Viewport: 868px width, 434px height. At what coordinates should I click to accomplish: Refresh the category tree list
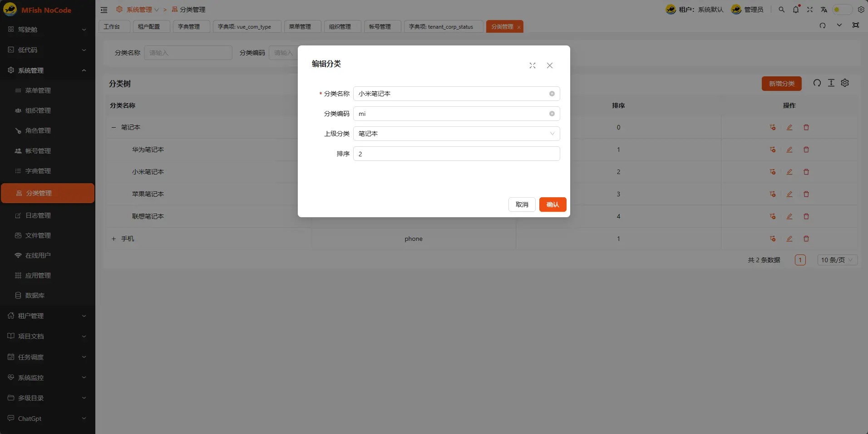(816, 83)
